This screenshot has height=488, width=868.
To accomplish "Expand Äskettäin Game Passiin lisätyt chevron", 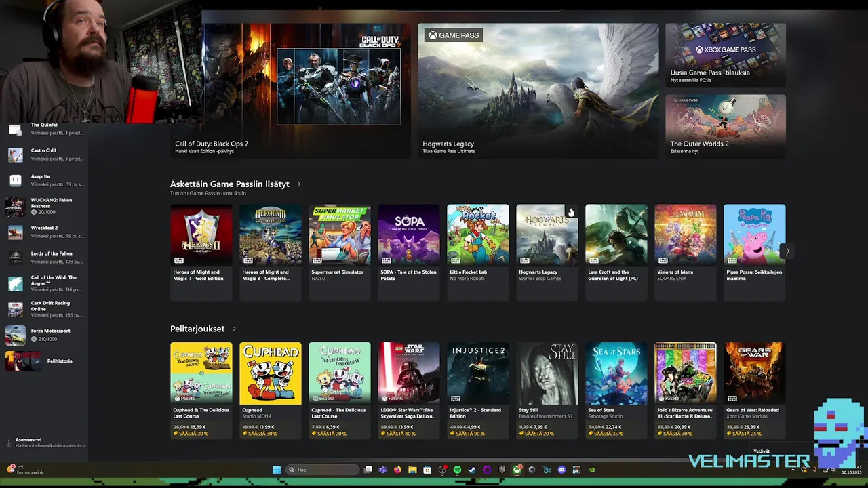I will point(299,184).
